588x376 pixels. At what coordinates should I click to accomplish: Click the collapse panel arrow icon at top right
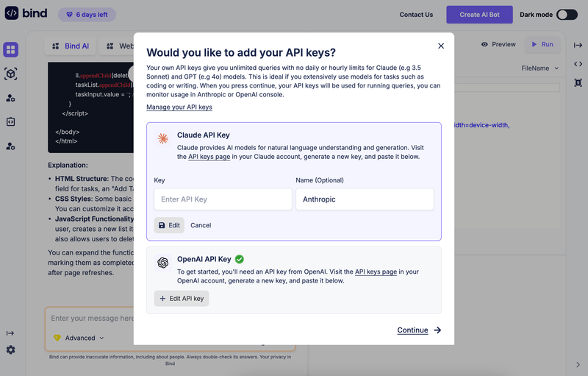[578, 46]
